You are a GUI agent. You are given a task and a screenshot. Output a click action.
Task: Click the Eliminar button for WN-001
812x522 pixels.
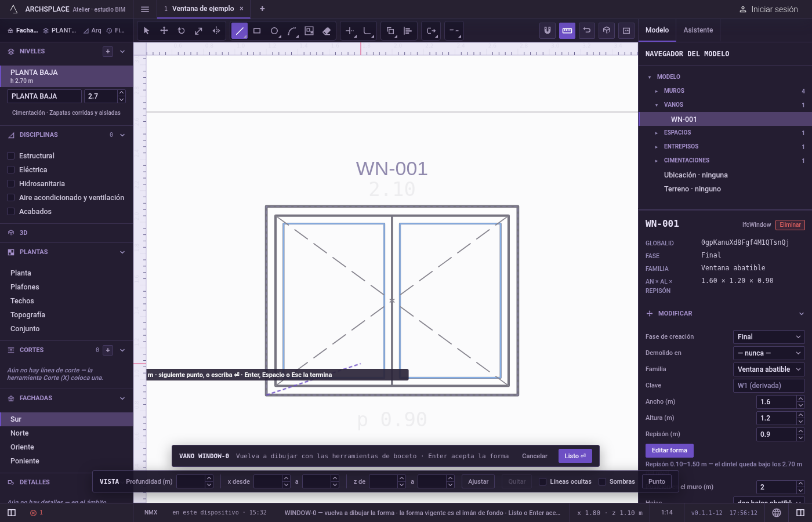click(x=790, y=225)
